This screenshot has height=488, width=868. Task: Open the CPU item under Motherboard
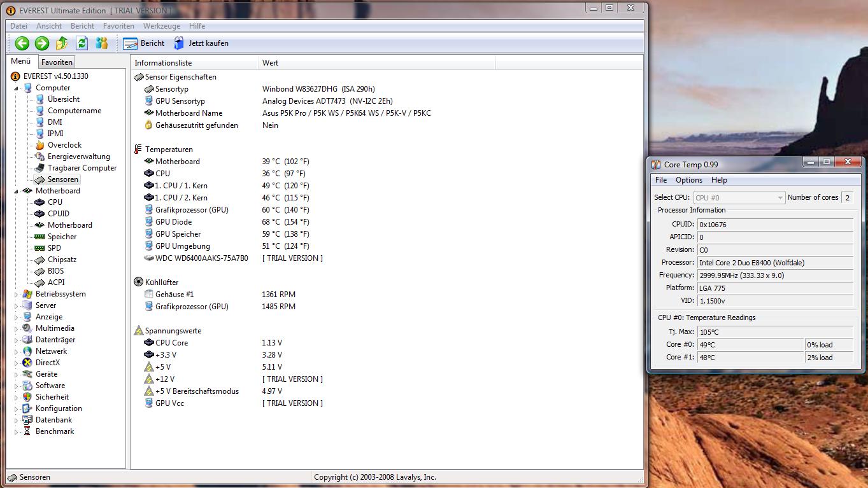pyautogui.click(x=55, y=202)
